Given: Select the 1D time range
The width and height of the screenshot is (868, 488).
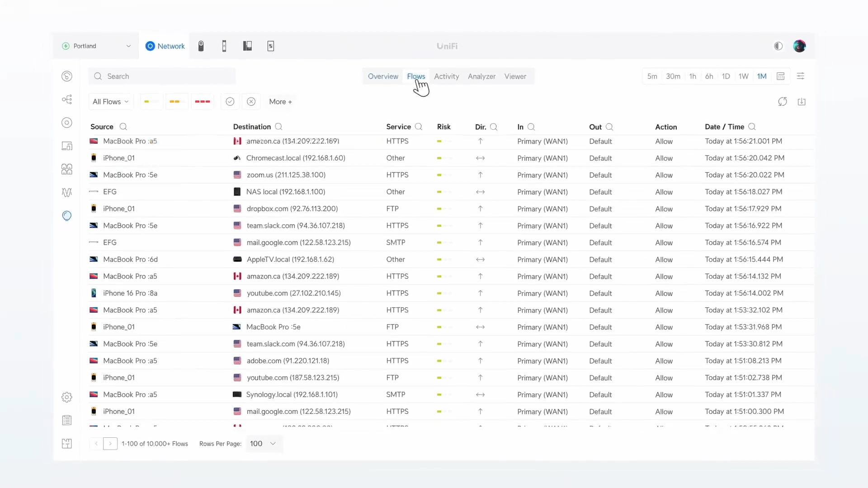Looking at the screenshot, I should pos(726,76).
